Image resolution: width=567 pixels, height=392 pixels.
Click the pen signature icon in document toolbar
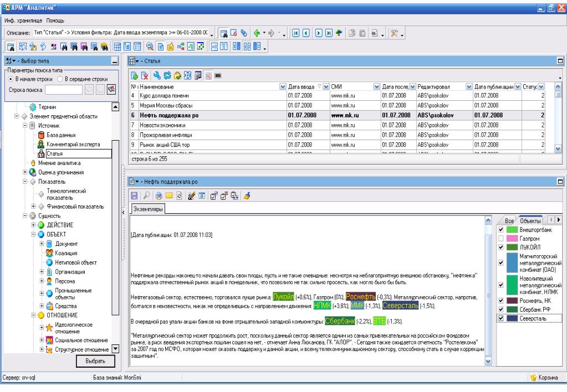tap(191, 196)
